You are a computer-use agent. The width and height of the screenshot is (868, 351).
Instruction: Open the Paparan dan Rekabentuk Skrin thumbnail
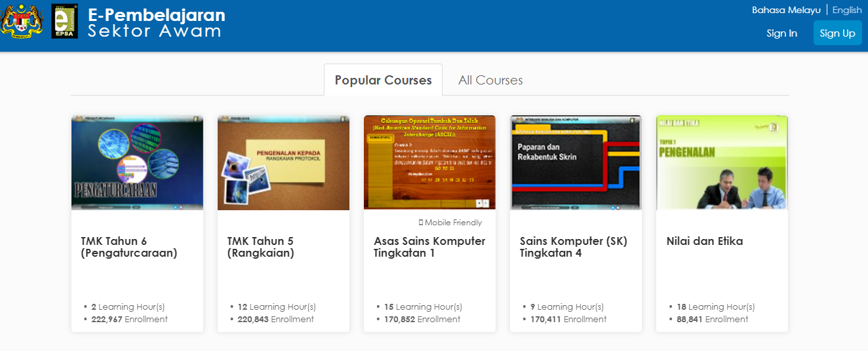[x=576, y=162]
